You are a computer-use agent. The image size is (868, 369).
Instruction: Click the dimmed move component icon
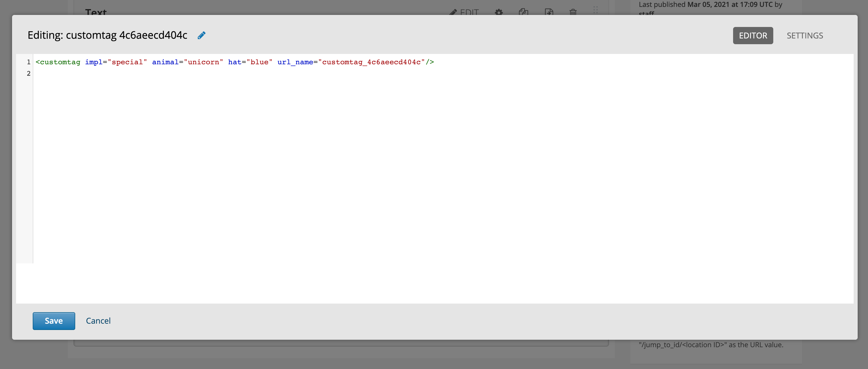549,12
